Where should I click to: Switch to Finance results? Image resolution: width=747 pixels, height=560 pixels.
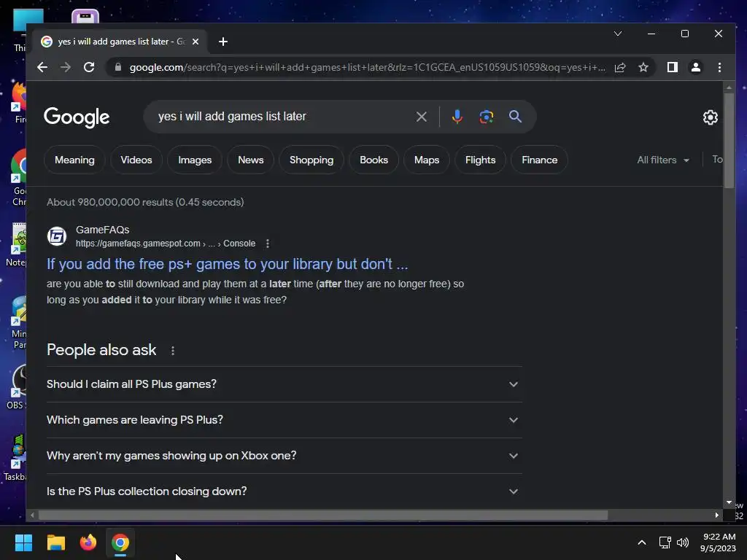coord(539,160)
